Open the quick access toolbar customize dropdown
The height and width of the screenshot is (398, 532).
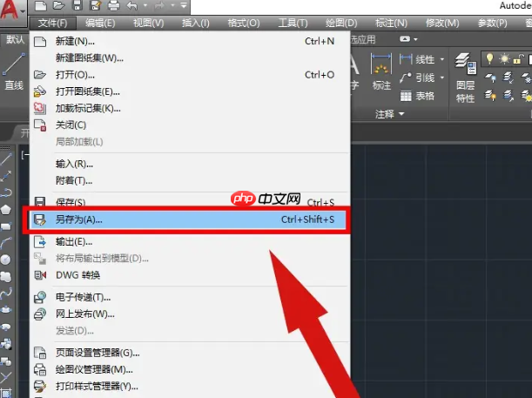tap(184, 6)
